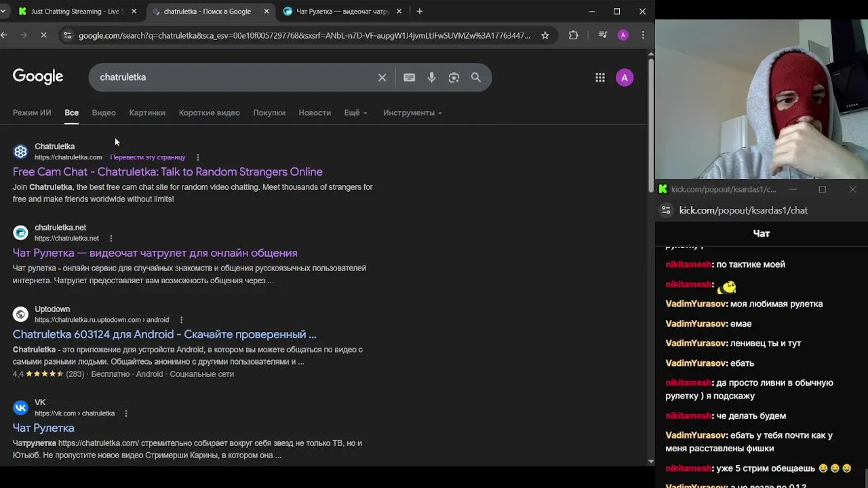Viewport: 868px width, 488px height.
Task: Switch to the Короткие видео tab
Action: [209, 113]
